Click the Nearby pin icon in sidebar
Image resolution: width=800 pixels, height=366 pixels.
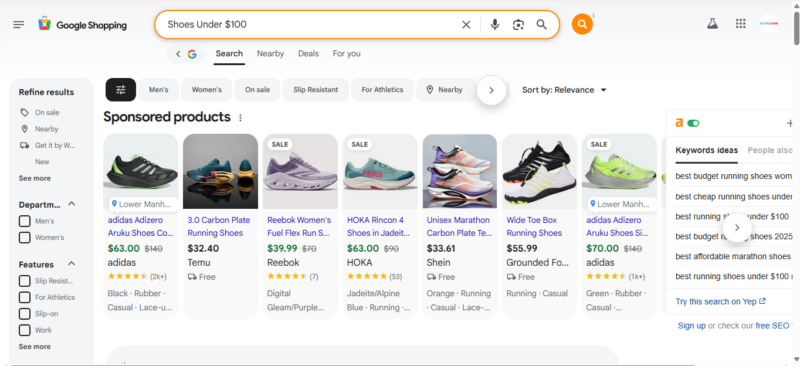tap(24, 129)
